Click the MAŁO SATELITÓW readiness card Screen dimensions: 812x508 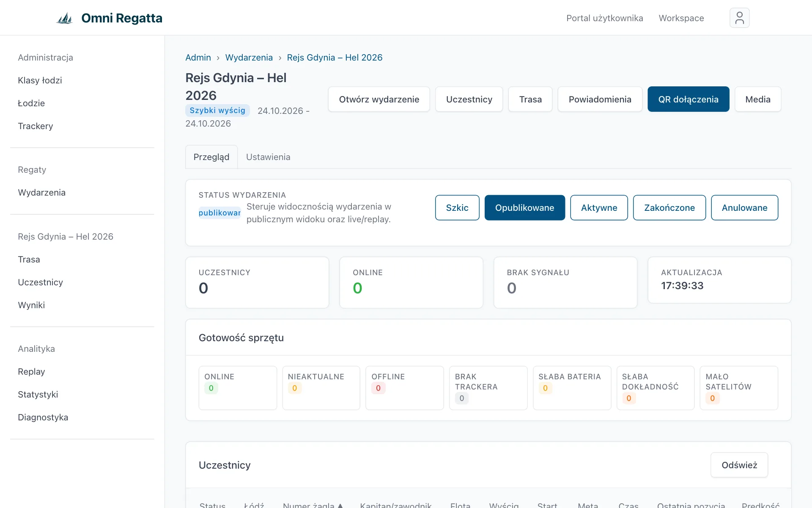coord(739,388)
